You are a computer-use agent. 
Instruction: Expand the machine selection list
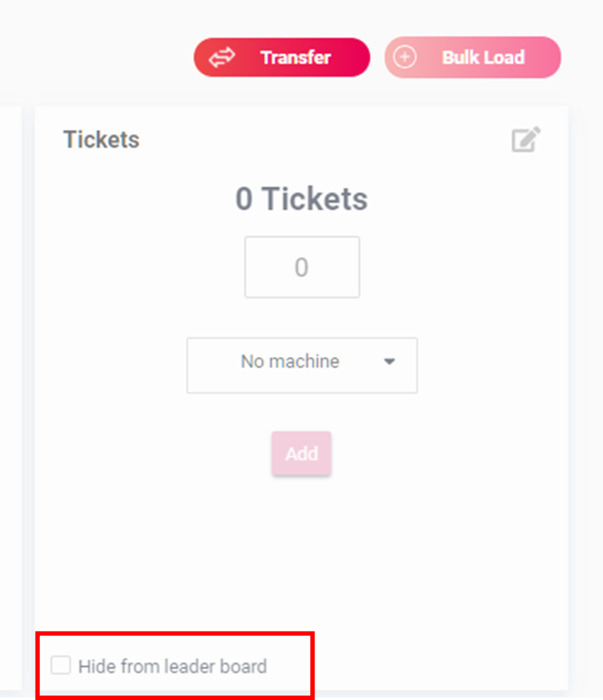coord(301,365)
